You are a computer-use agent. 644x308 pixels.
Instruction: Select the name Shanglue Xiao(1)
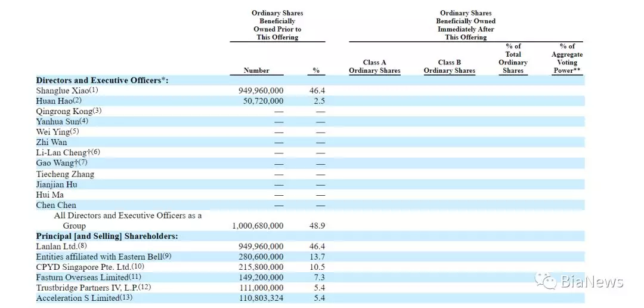point(67,91)
